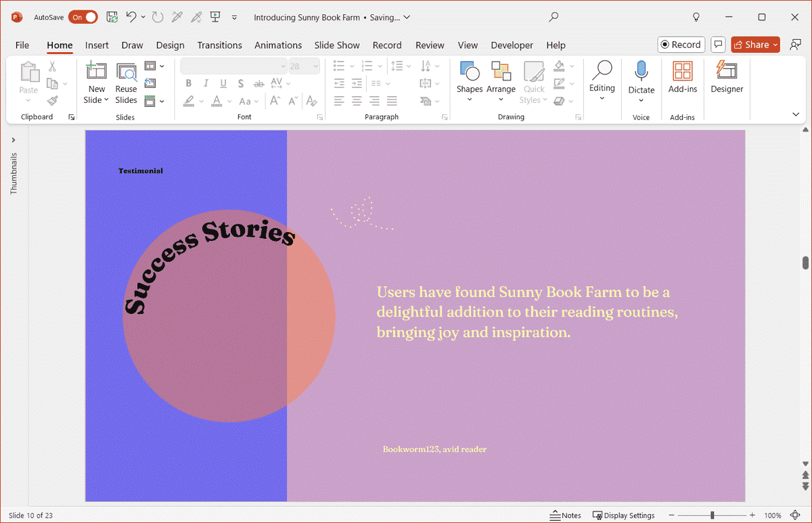Open the Shapes gallery
This screenshot has width=812, height=523.
pyautogui.click(x=470, y=82)
